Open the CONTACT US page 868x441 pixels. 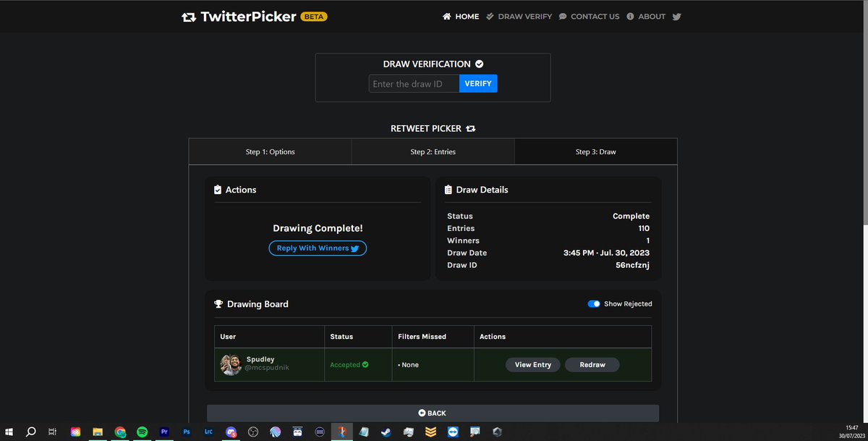[589, 16]
